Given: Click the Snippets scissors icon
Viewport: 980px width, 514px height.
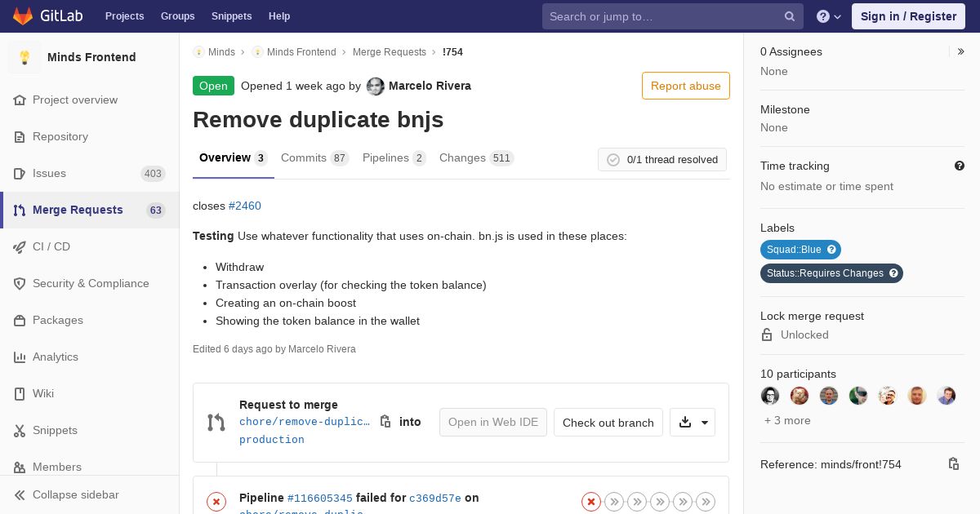Looking at the screenshot, I should [x=20, y=431].
